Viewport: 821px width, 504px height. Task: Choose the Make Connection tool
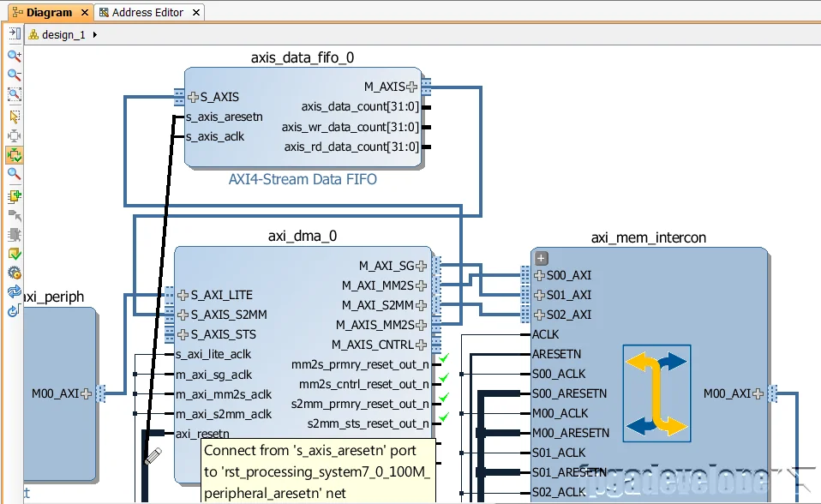pyautogui.click(x=15, y=215)
